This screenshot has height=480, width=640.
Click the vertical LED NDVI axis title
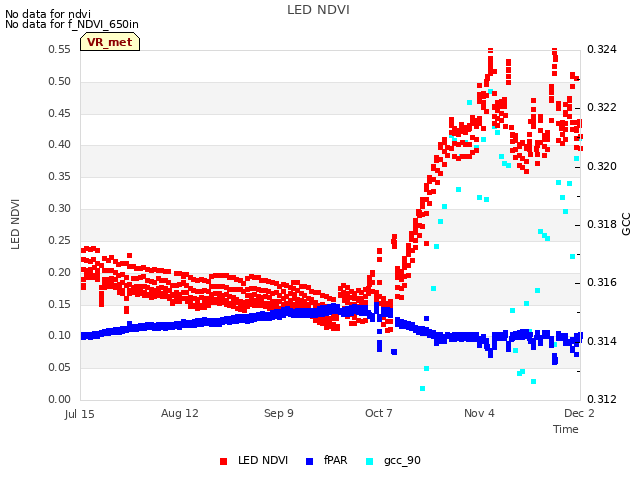(15, 224)
